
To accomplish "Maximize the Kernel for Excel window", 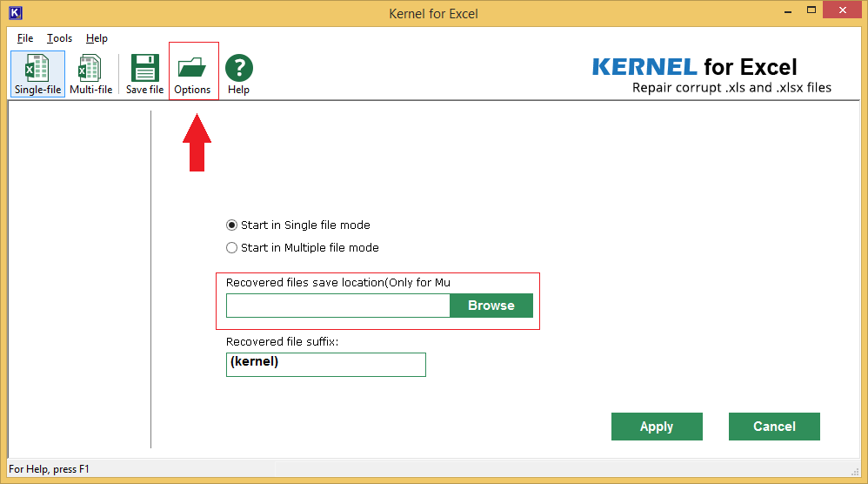I will coord(811,10).
